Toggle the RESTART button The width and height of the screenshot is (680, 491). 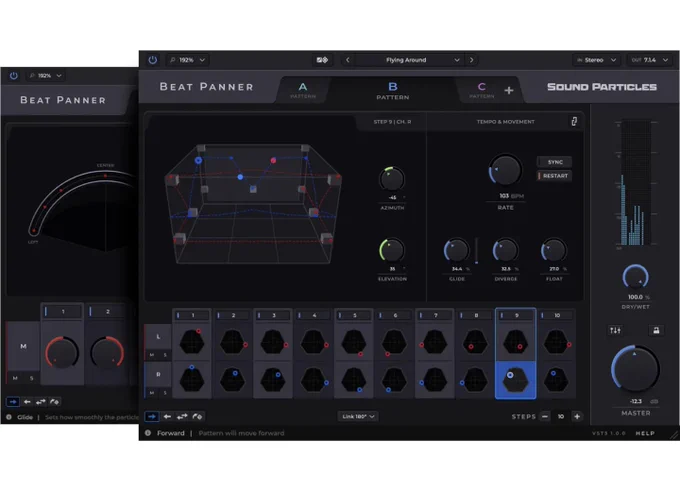tap(555, 176)
